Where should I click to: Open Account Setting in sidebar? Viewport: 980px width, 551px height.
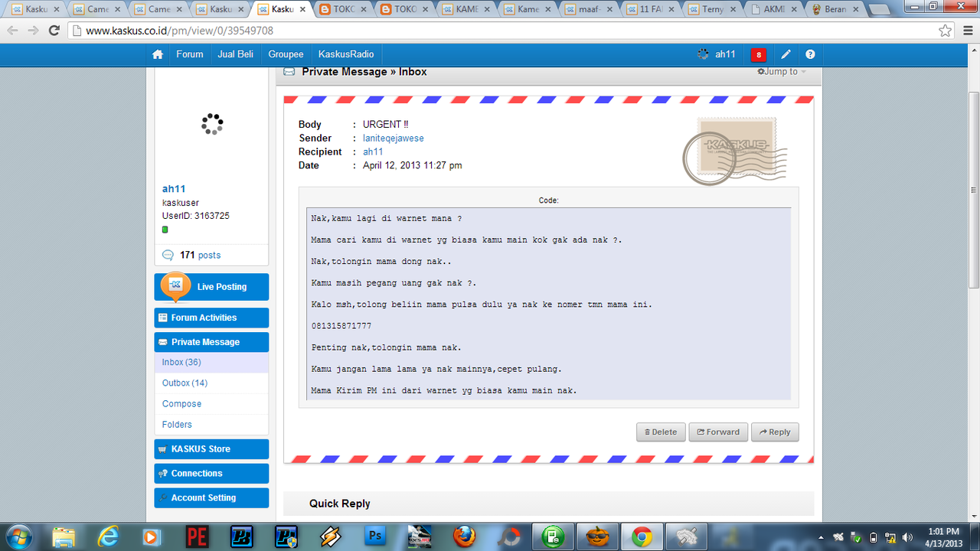(211, 498)
